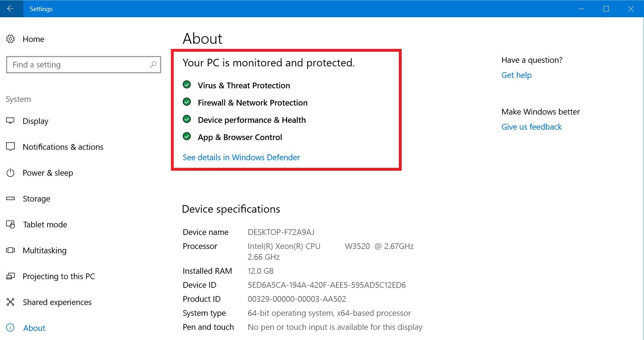Open See details in Windows Defender
The height and width of the screenshot is (340, 644).
(241, 157)
